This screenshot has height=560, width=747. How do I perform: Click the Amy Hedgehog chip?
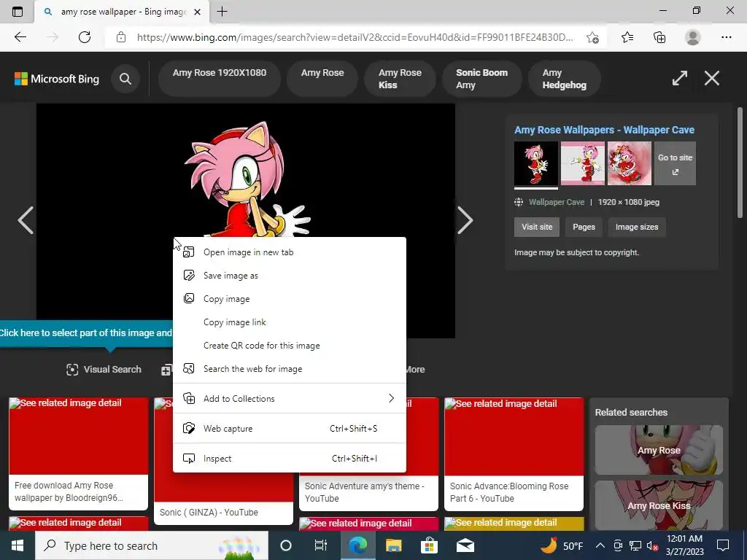pos(565,79)
